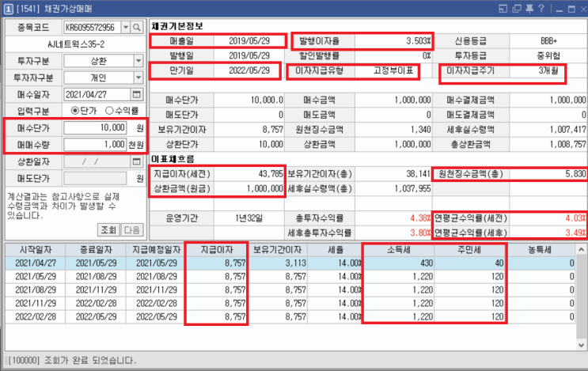
Task: Click the 지급예정일자 column header
Action: [157, 250]
